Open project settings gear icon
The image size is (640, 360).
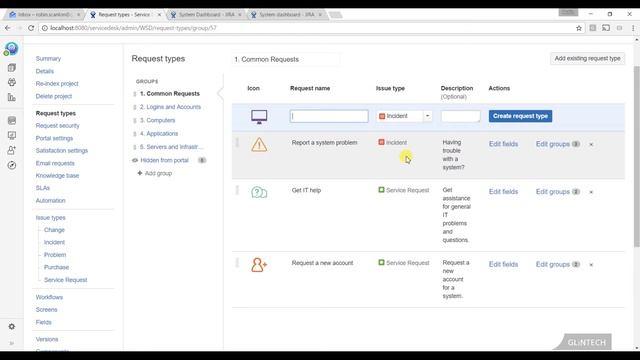point(12,327)
